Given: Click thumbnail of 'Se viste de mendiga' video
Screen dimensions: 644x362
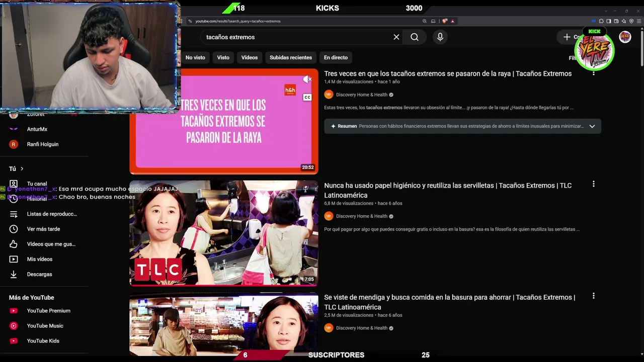Looking at the screenshot, I should (x=224, y=324).
